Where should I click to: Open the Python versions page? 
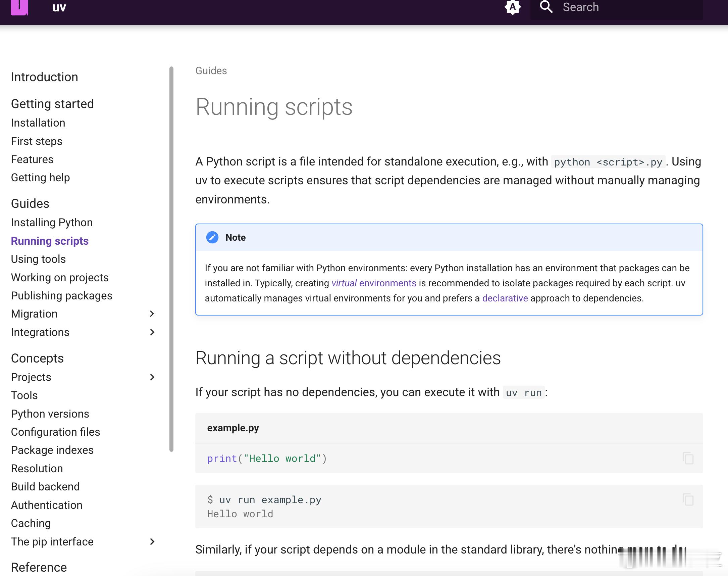[50, 414]
